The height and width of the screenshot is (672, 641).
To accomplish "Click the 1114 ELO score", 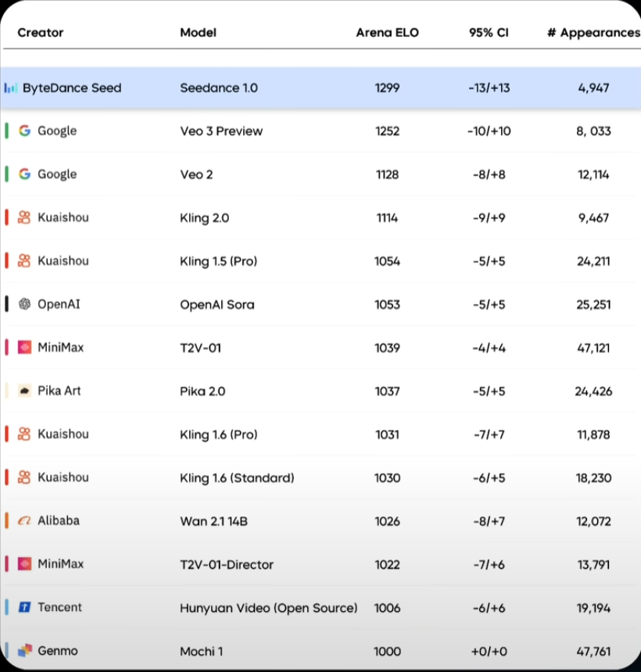I will [387, 218].
